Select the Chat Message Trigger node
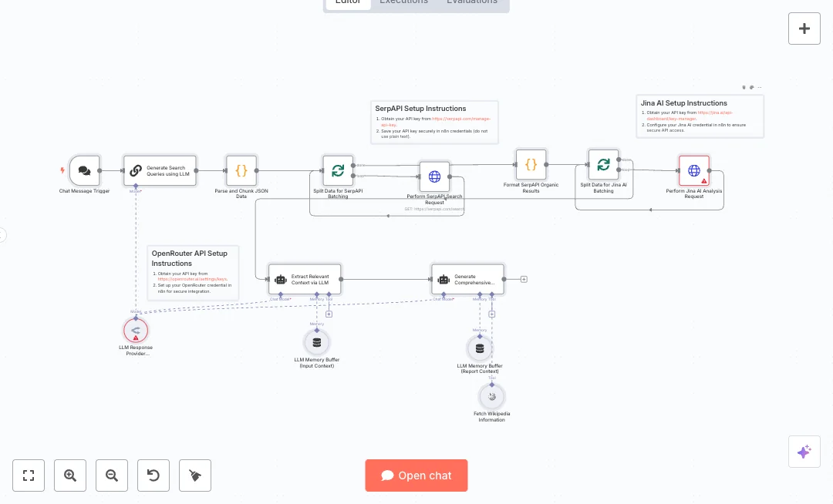833x504 pixels. (x=84, y=170)
